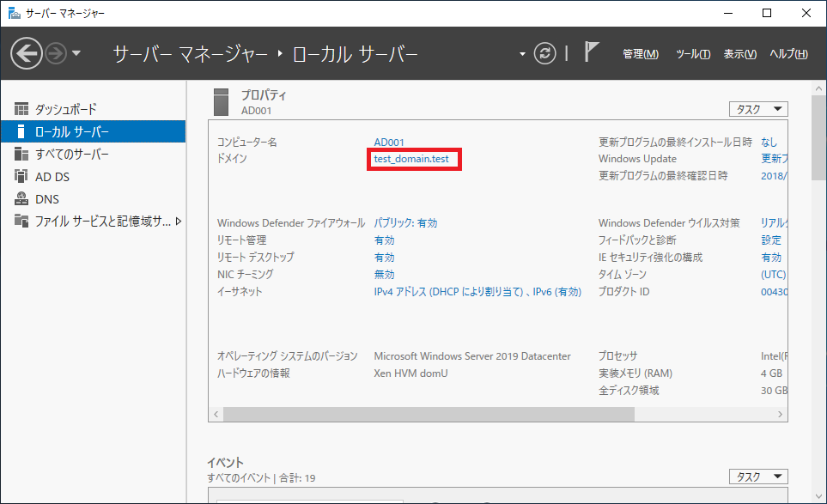Click the 30 GB total disk value
Screen dimensions: 827x504
tap(774, 391)
